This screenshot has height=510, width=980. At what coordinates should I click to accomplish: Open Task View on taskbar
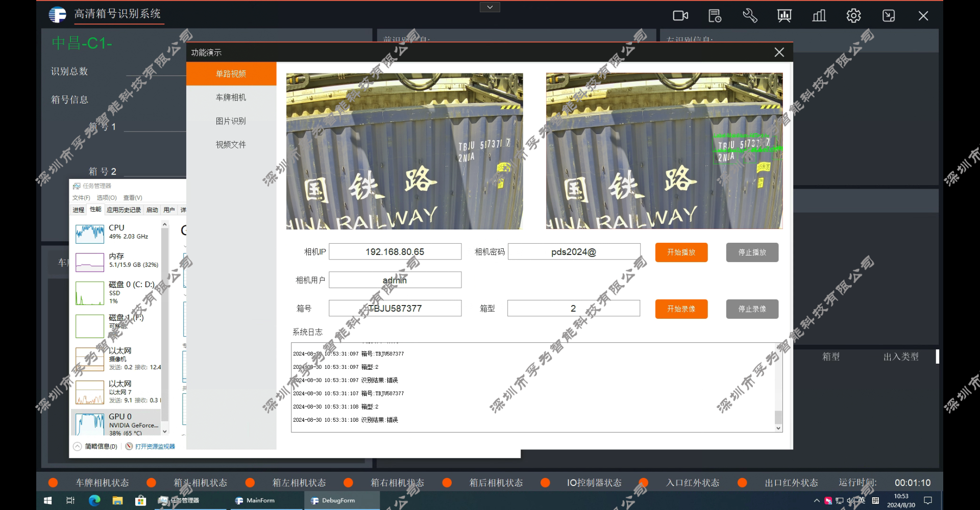click(x=70, y=501)
